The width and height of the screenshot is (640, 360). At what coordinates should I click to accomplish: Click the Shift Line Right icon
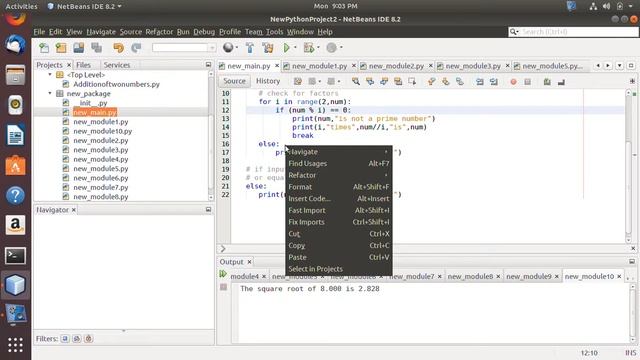coord(494,82)
